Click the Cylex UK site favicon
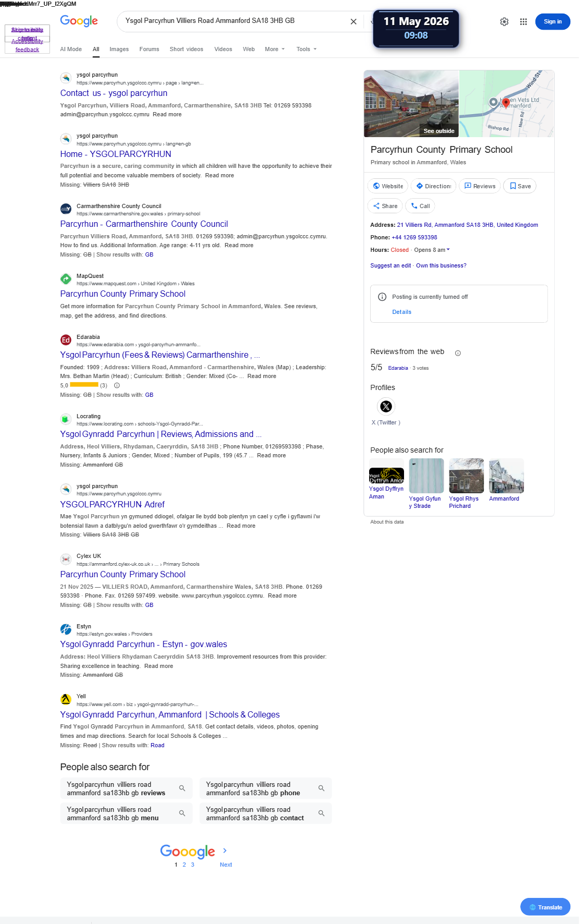The image size is (586, 924). point(66,559)
